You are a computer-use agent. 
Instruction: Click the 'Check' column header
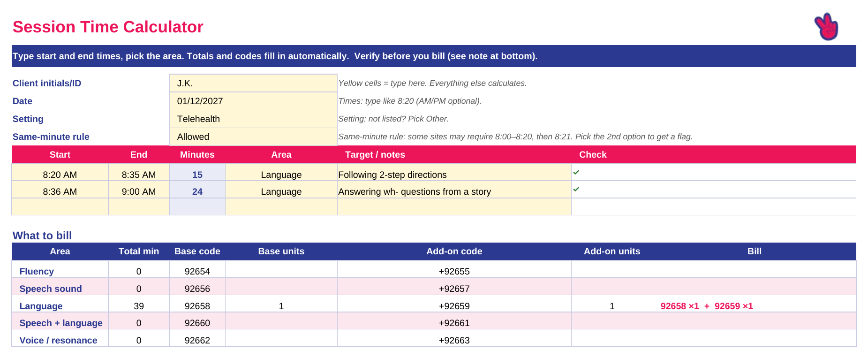pos(593,154)
